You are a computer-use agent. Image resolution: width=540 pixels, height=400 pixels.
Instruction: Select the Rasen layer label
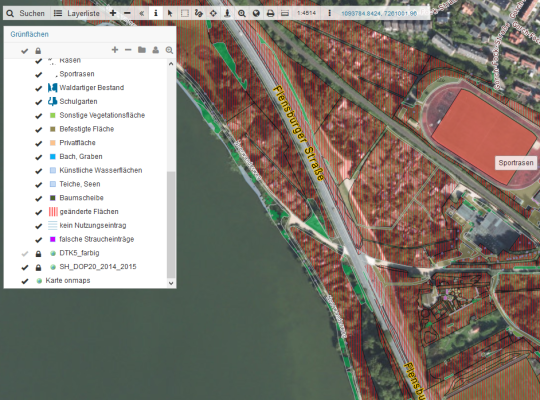click(70, 61)
